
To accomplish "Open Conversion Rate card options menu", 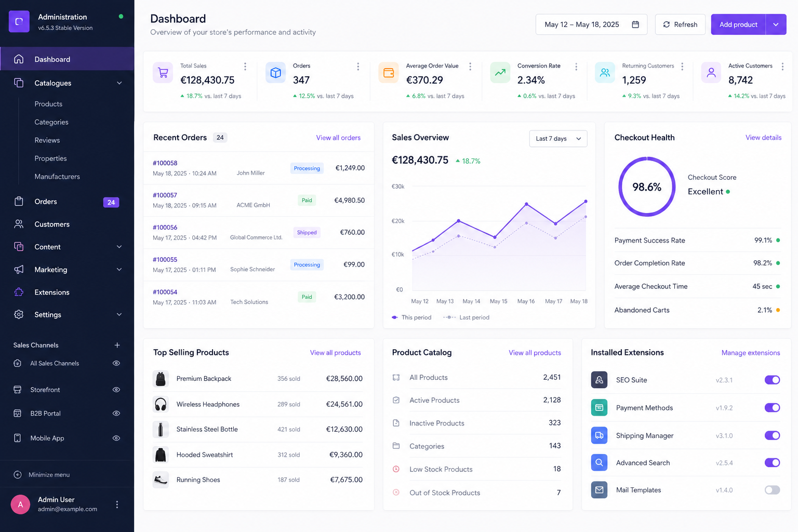I will pyautogui.click(x=576, y=66).
